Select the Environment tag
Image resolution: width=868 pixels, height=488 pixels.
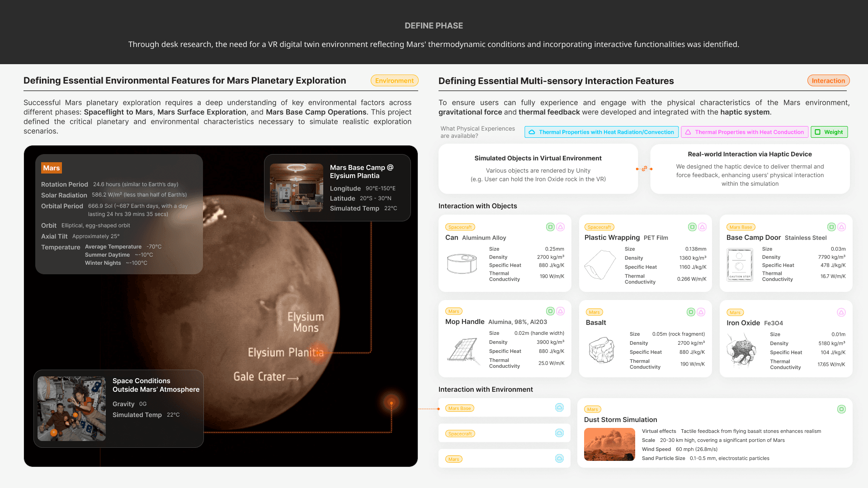(x=394, y=80)
